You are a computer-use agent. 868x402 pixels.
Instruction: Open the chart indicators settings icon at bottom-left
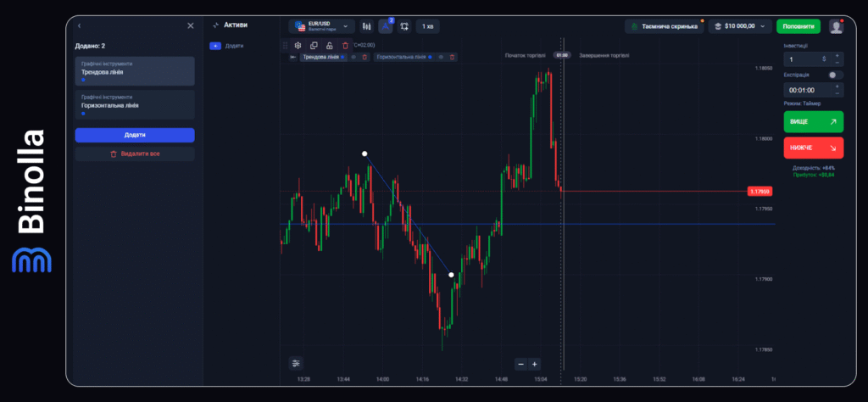pos(296,364)
